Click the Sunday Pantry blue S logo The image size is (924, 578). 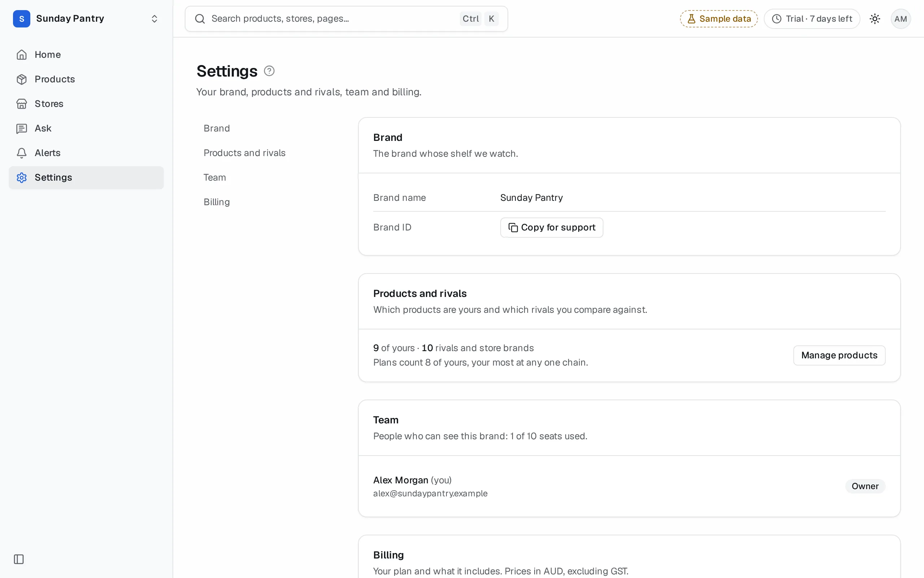[21, 19]
